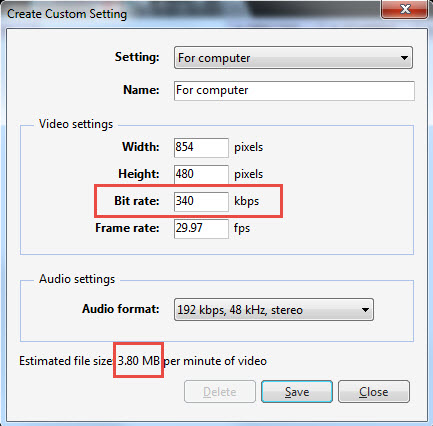Click the per minute of video text

tap(215, 361)
